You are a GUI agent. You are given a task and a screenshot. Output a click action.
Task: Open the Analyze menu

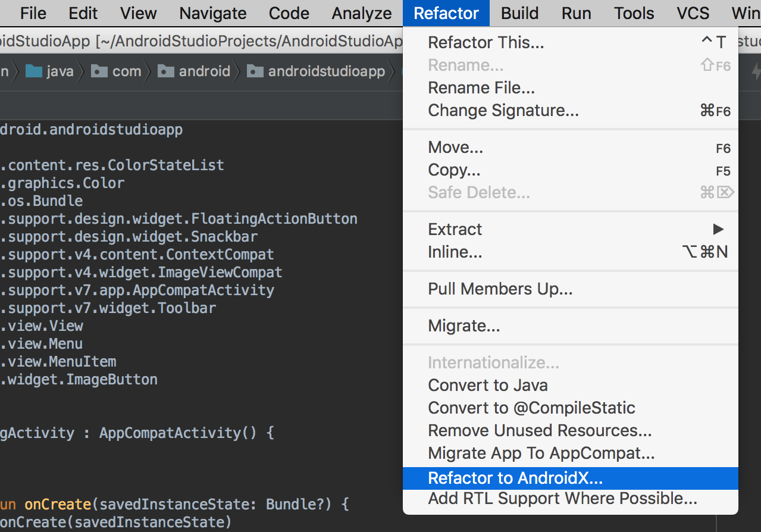pos(362,13)
